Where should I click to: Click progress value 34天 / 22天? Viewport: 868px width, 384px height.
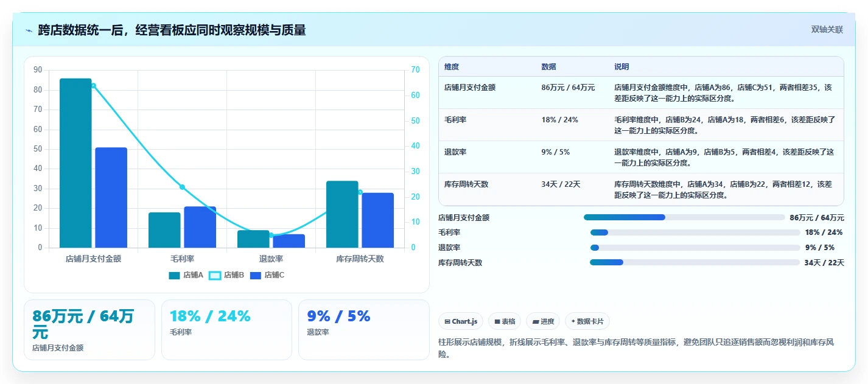point(824,263)
